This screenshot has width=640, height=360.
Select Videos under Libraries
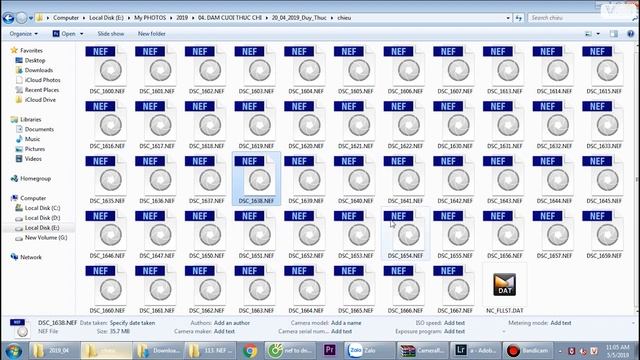33,159
